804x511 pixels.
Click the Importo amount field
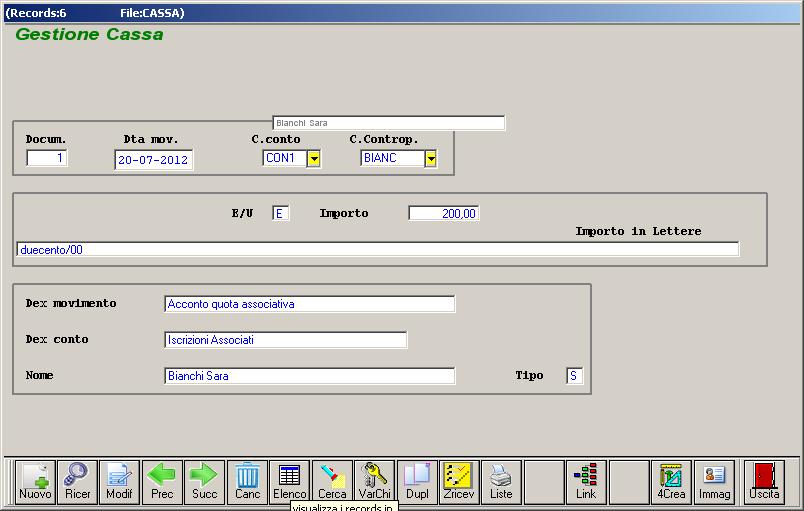tap(444, 213)
